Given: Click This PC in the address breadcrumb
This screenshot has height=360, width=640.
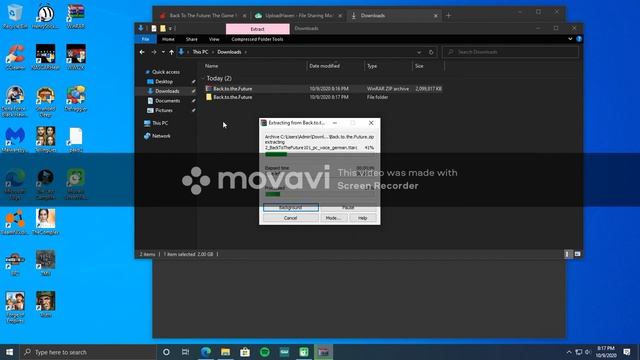Looking at the screenshot, I should 200,52.
